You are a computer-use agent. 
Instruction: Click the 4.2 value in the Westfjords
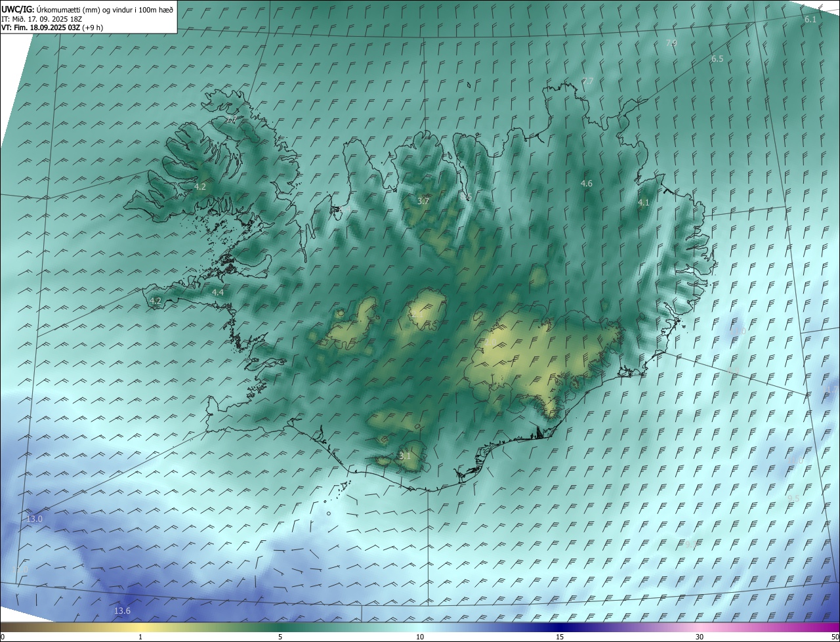coord(200,187)
